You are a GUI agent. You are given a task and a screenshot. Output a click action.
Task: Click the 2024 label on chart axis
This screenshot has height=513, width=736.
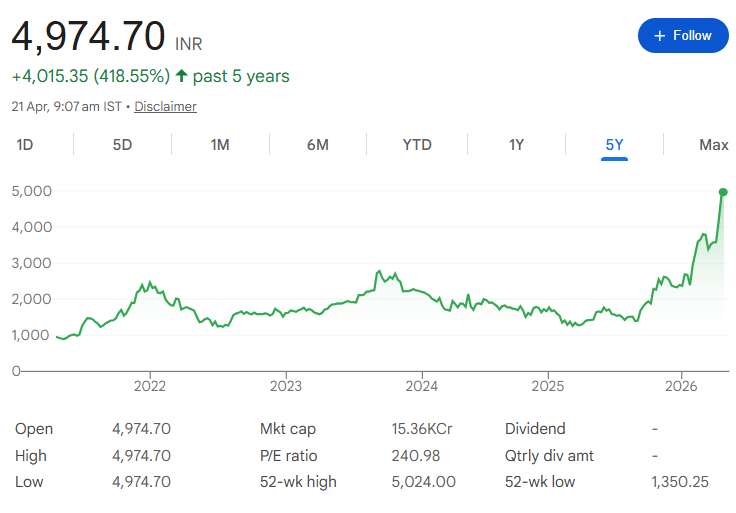tap(422, 386)
